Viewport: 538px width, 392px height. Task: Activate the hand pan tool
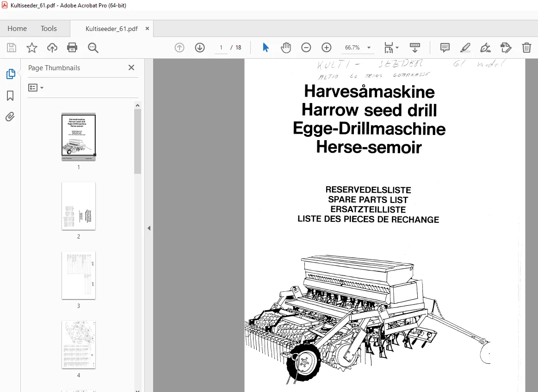pyautogui.click(x=286, y=48)
